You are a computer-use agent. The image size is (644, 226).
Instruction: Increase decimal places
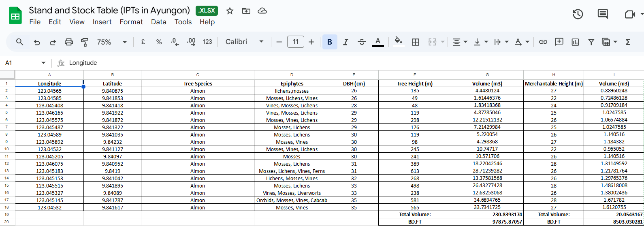pyautogui.click(x=191, y=42)
